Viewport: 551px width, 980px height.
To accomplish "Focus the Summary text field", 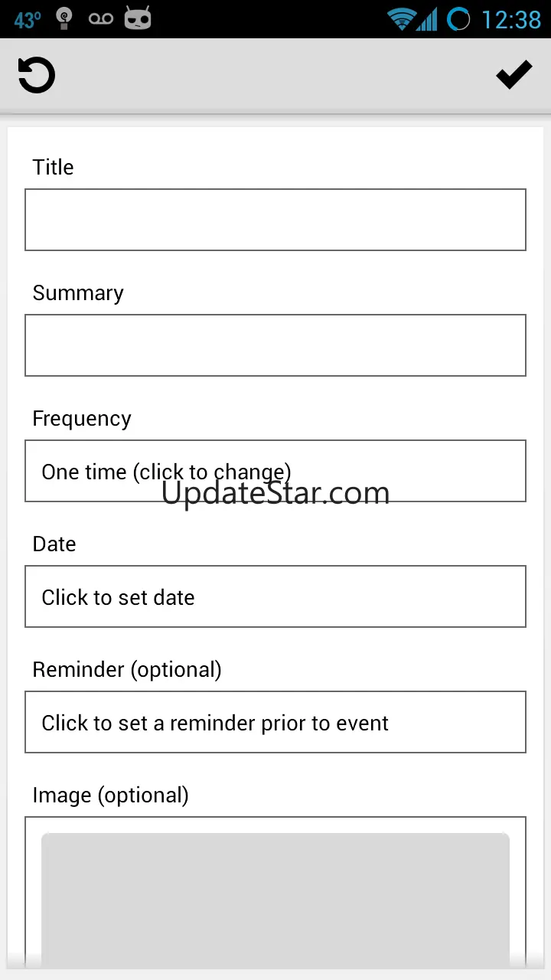I will click(x=275, y=345).
